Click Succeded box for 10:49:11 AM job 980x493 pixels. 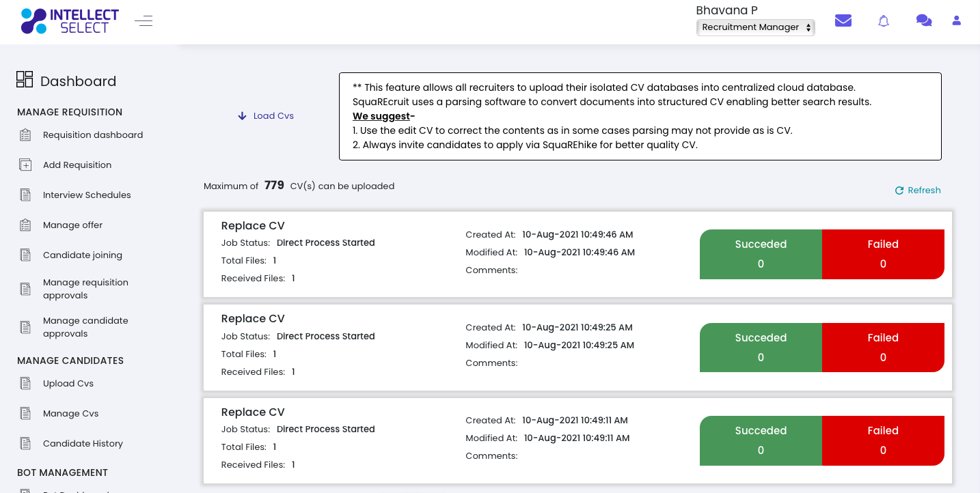pyautogui.click(x=761, y=440)
